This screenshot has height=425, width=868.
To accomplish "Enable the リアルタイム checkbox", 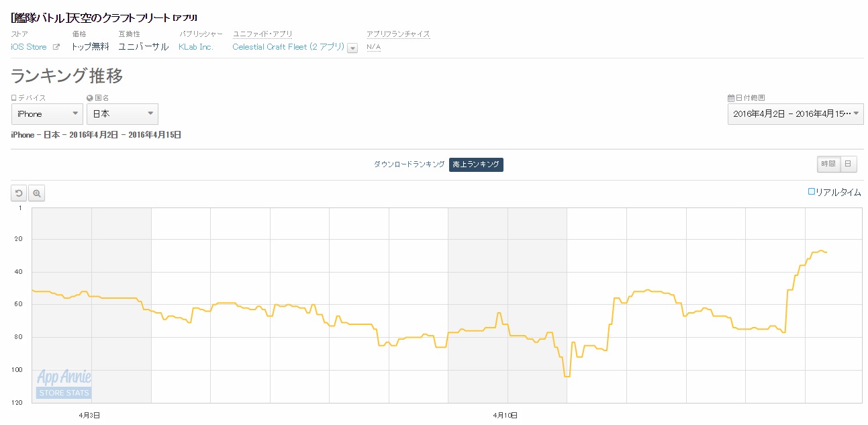I will pyautogui.click(x=812, y=192).
